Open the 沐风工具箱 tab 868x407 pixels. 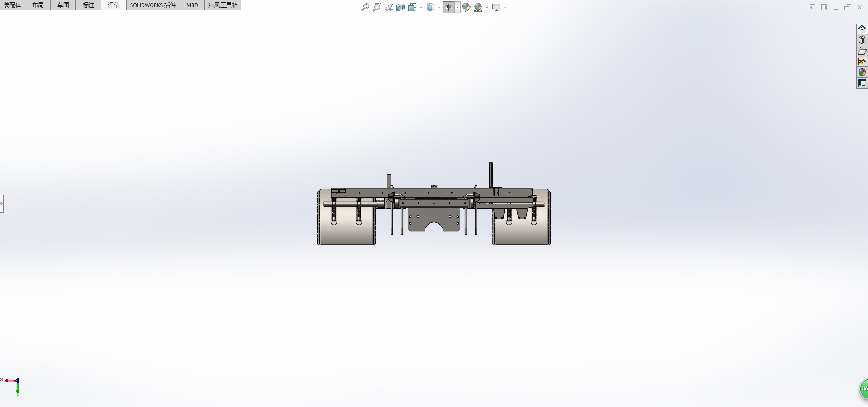click(x=223, y=5)
